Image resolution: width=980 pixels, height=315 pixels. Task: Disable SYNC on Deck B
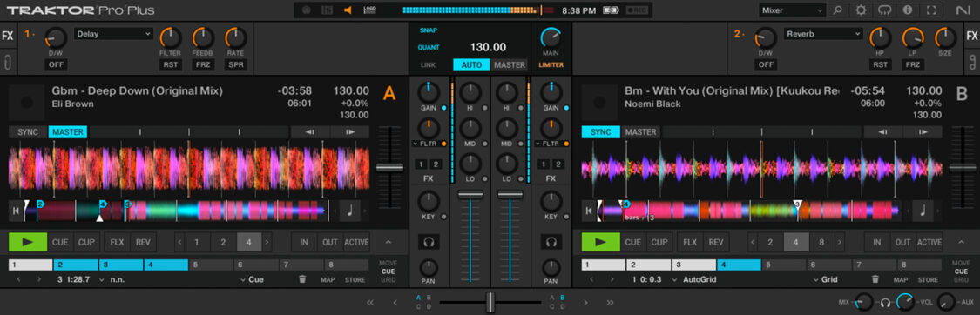(600, 132)
